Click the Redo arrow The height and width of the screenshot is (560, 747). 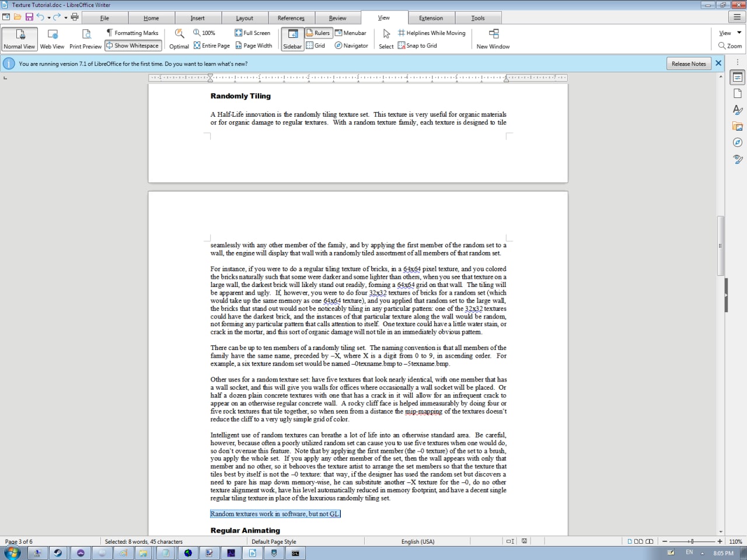(57, 17)
